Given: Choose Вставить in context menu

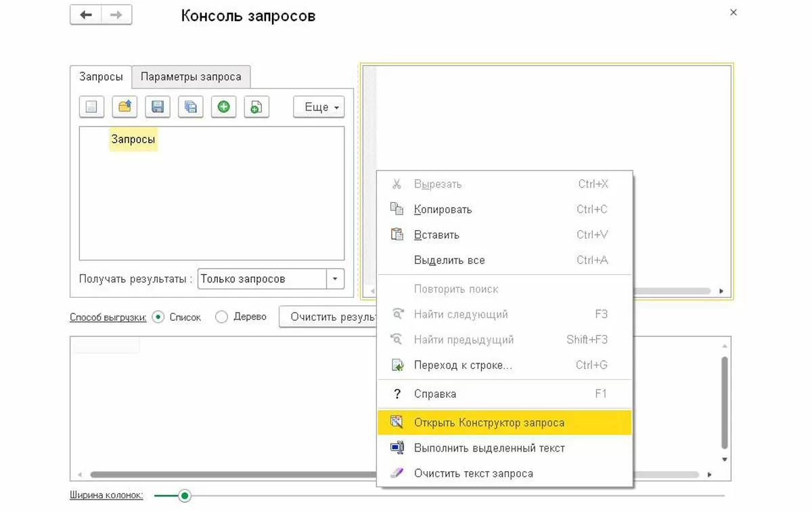Looking at the screenshot, I should 504,235.
